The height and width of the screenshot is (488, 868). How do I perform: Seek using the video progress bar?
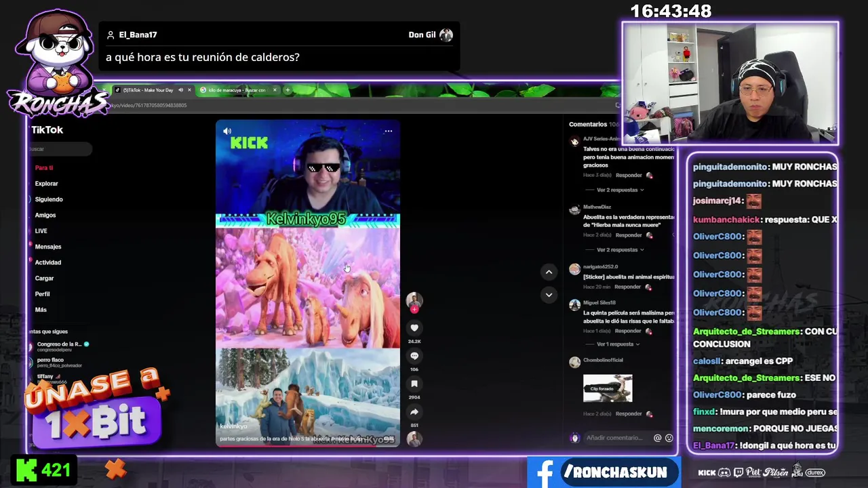[x=308, y=446]
